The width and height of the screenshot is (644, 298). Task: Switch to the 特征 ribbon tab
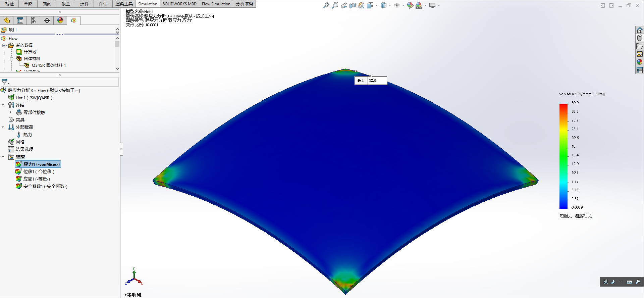pyautogui.click(x=9, y=4)
